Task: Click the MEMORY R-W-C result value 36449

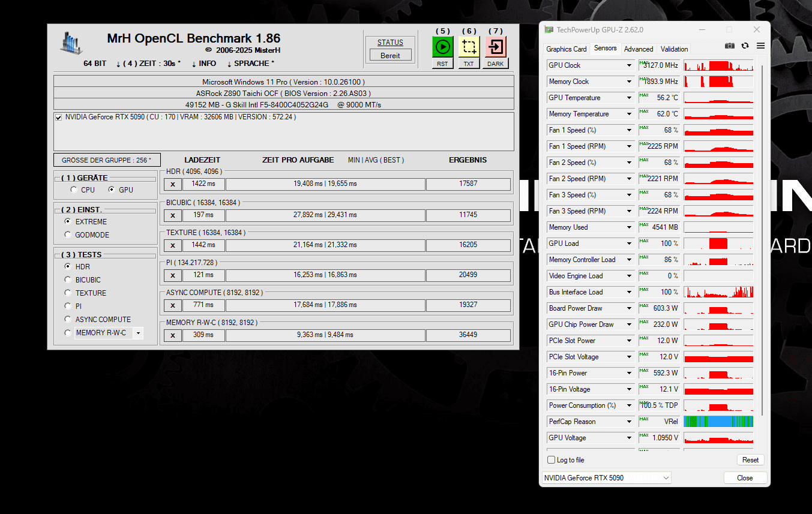Action: pyautogui.click(x=468, y=335)
